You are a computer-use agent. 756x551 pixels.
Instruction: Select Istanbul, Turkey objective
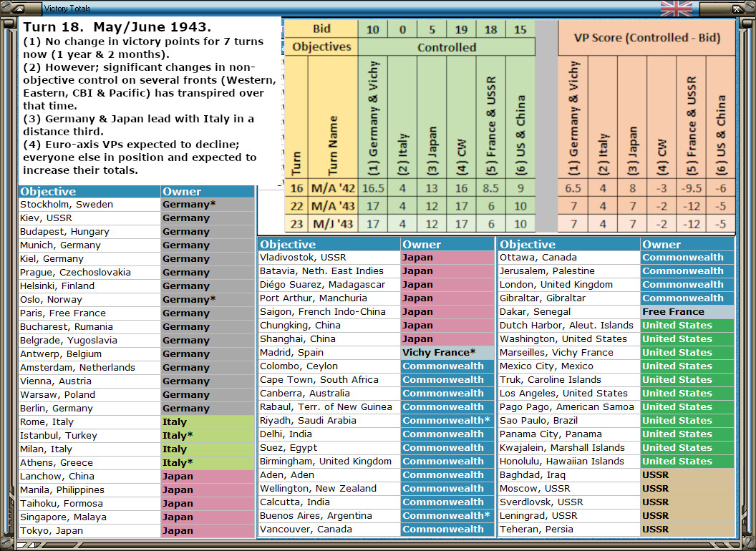(89, 435)
